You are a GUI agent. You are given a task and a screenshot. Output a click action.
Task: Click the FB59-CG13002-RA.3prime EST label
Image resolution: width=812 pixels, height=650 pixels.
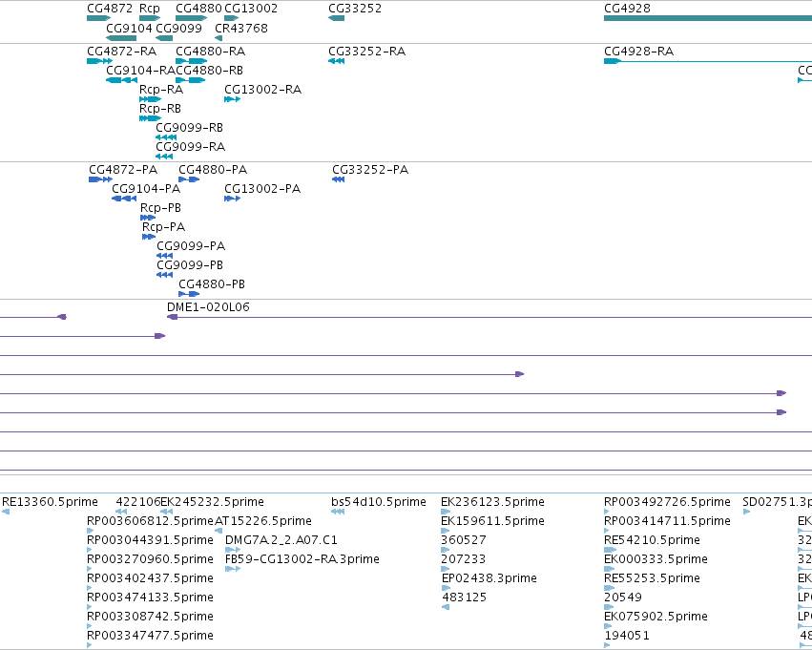pyautogui.click(x=302, y=560)
